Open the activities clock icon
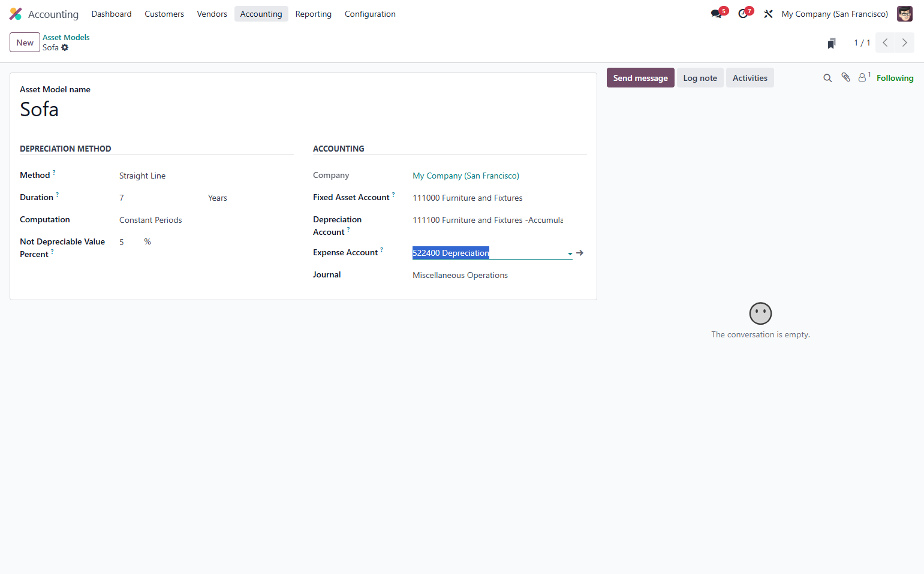 click(x=743, y=14)
